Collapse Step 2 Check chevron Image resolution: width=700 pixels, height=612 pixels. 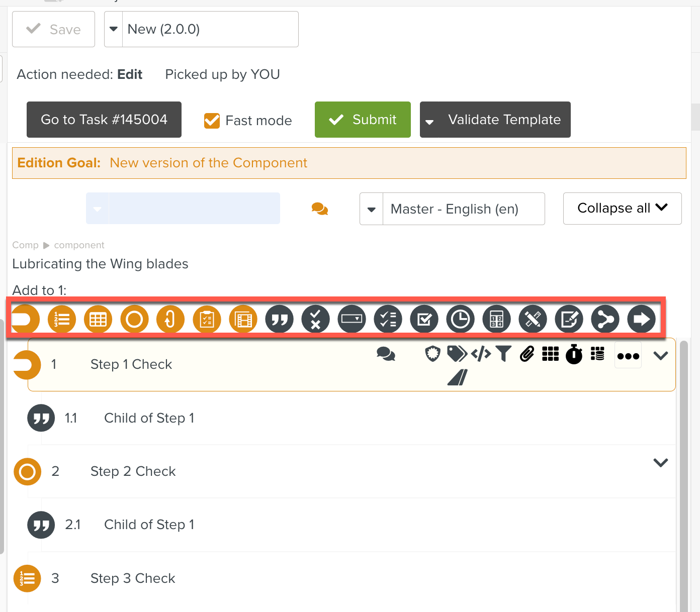tap(660, 462)
